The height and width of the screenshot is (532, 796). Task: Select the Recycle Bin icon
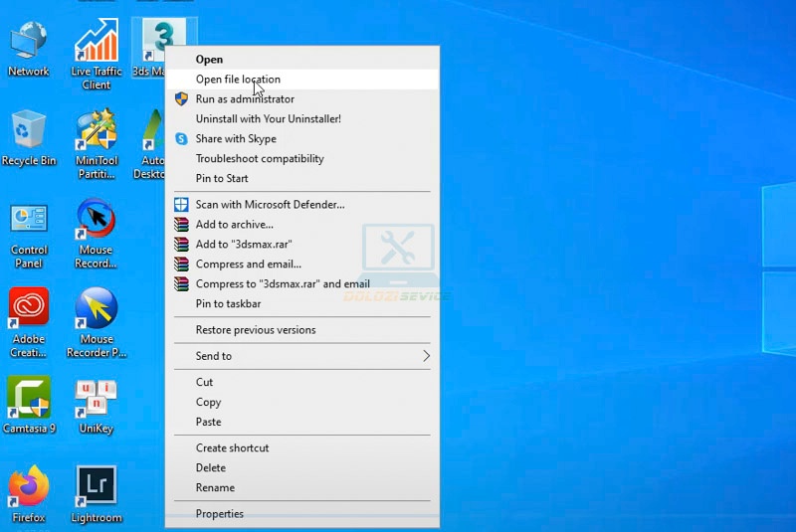click(29, 138)
